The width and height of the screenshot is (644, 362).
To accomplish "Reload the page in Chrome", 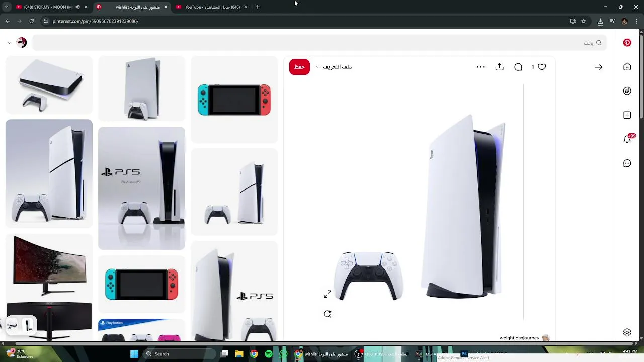I will [31, 21].
